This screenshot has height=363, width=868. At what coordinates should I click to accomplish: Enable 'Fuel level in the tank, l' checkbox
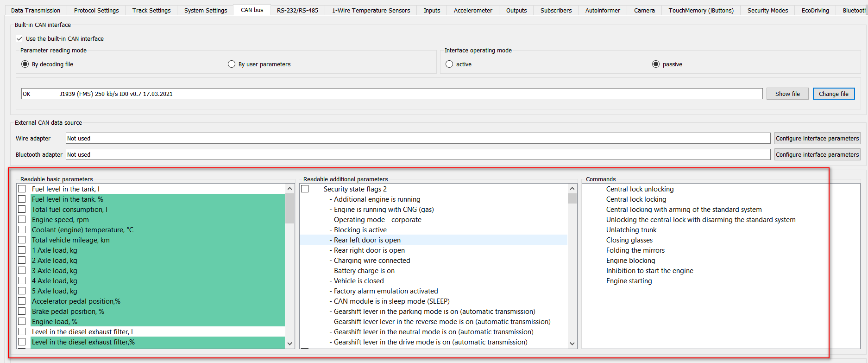tap(22, 189)
